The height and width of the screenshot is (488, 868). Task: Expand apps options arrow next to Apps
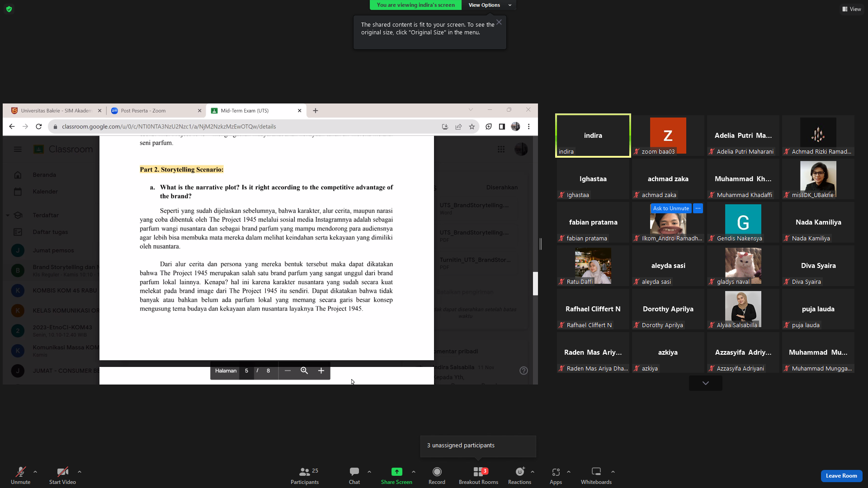pyautogui.click(x=569, y=472)
